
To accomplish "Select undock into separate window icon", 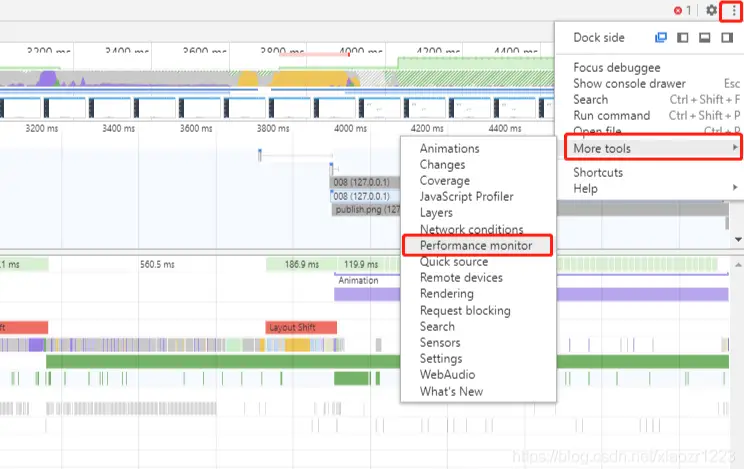I will pyautogui.click(x=660, y=38).
